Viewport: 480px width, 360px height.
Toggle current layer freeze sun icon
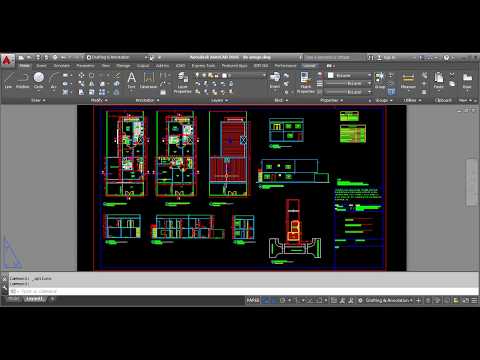tap(204, 75)
